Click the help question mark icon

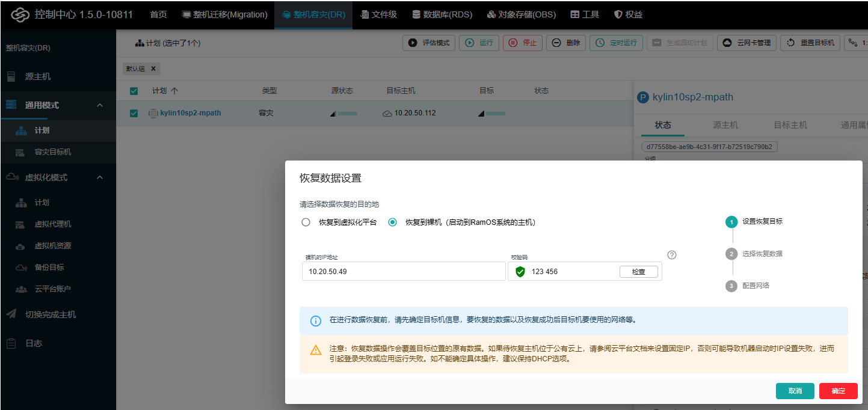click(x=672, y=255)
